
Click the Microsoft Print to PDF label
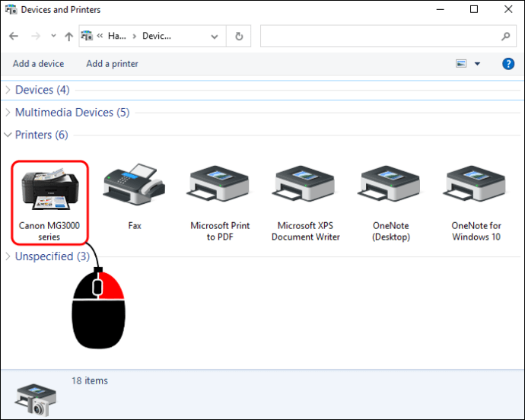tap(220, 231)
